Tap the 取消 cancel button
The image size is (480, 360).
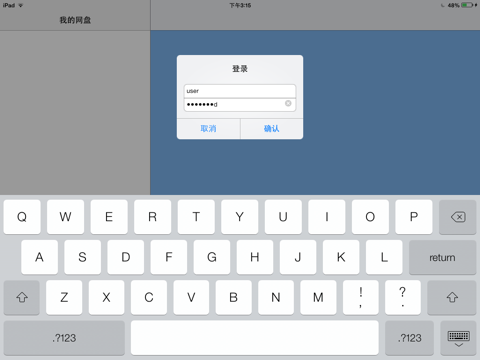click(208, 129)
